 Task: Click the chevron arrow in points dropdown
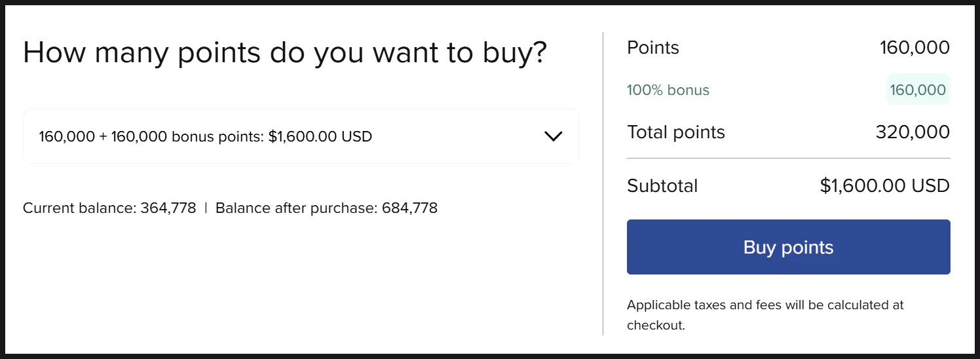click(x=553, y=136)
